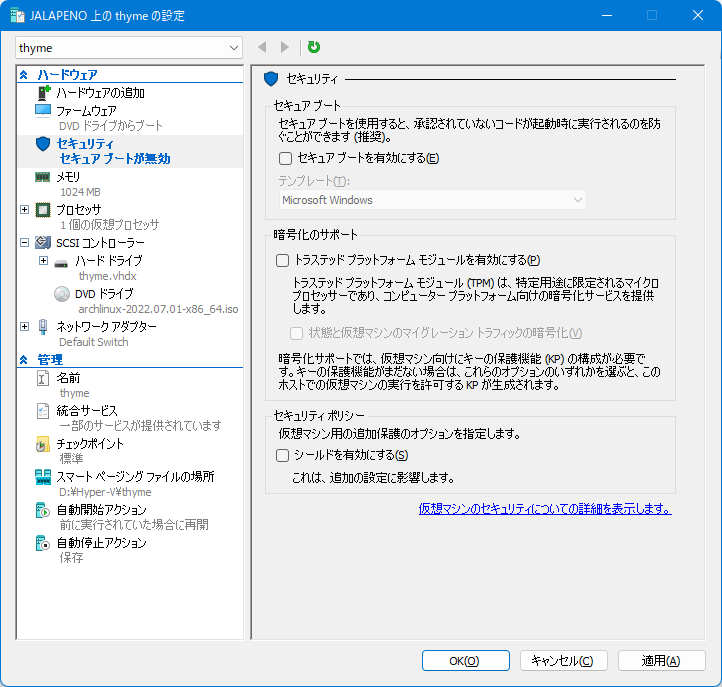Click the back navigation arrow
Screen dimensions: 722x687
(x=262, y=47)
